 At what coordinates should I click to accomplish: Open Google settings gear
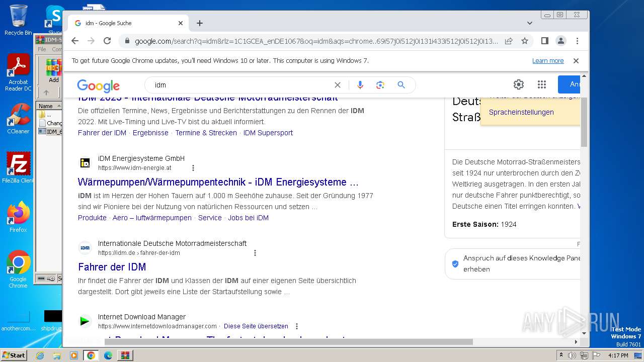tap(519, 84)
